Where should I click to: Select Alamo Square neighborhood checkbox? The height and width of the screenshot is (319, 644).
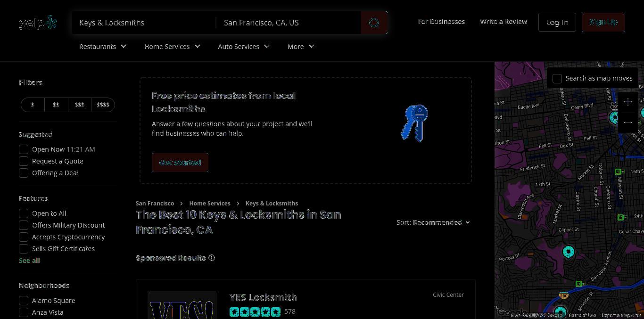pyautogui.click(x=24, y=301)
